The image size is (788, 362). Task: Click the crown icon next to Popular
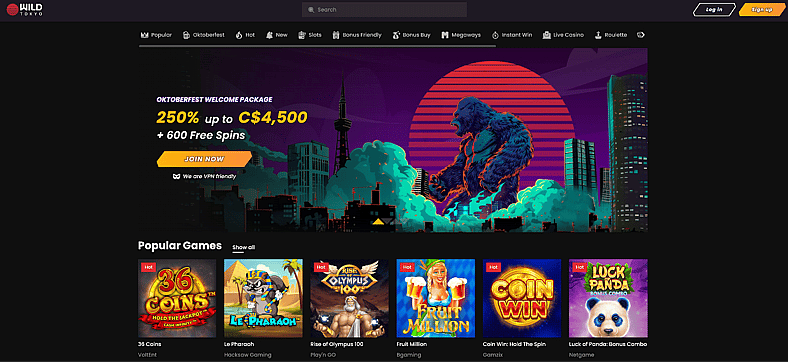coord(145,35)
